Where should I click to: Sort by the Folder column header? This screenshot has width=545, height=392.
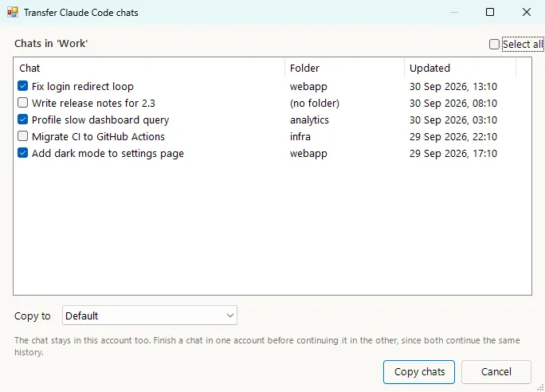click(x=344, y=68)
